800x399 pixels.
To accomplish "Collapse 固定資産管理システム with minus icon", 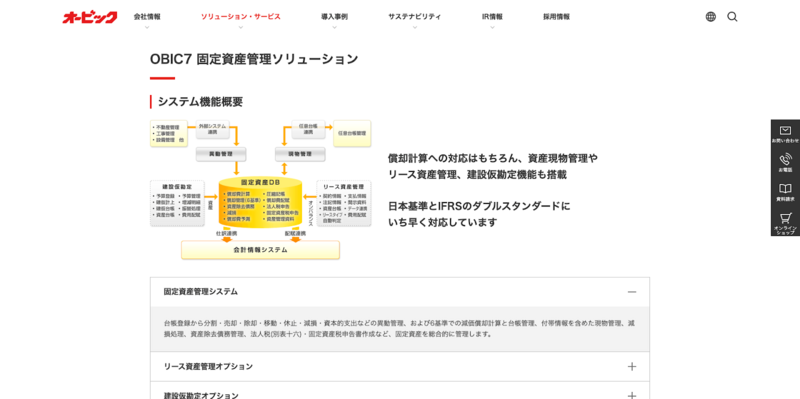I will tap(632, 292).
